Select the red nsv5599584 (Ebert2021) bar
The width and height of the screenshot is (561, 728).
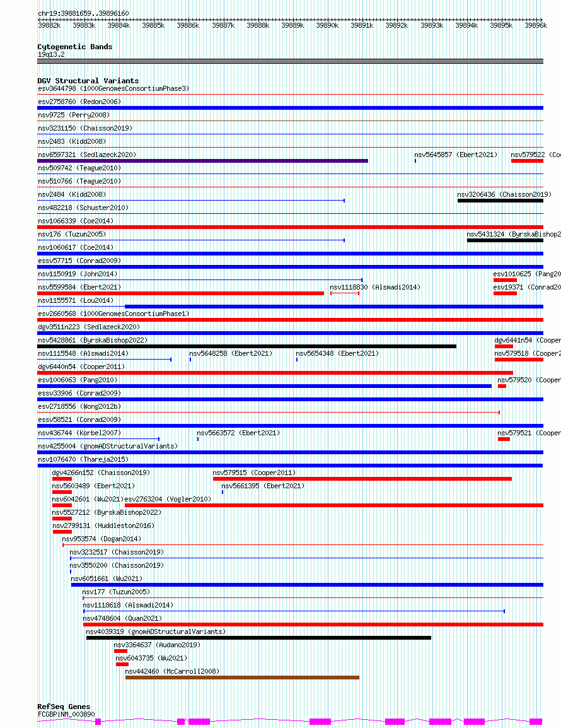tap(180, 293)
